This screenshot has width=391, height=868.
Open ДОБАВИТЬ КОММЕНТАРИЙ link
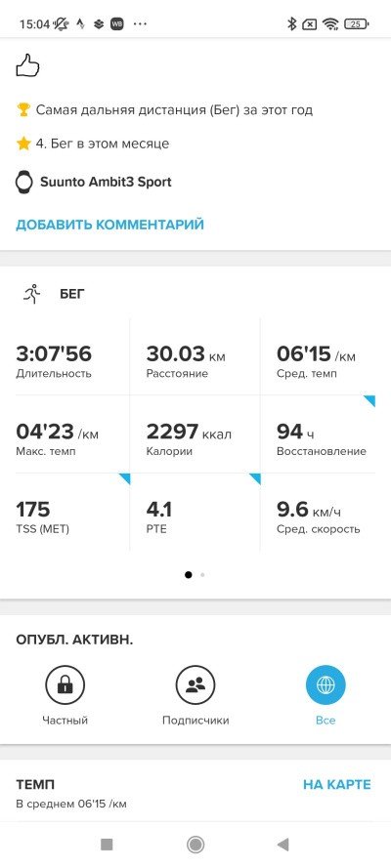(x=109, y=225)
